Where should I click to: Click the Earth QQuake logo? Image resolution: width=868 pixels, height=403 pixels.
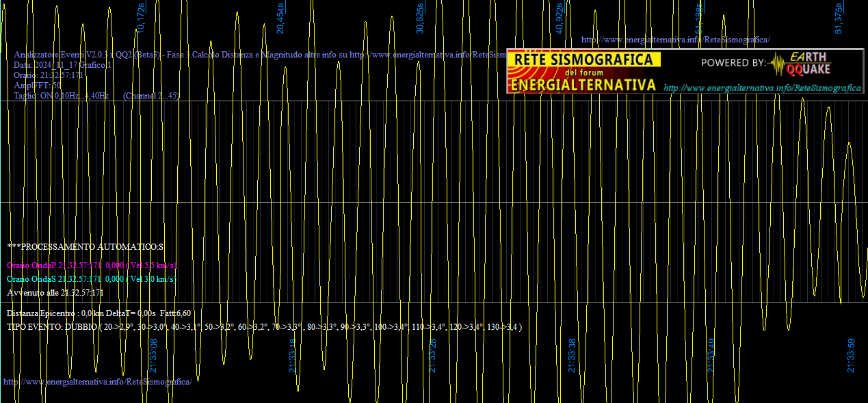coord(799,64)
